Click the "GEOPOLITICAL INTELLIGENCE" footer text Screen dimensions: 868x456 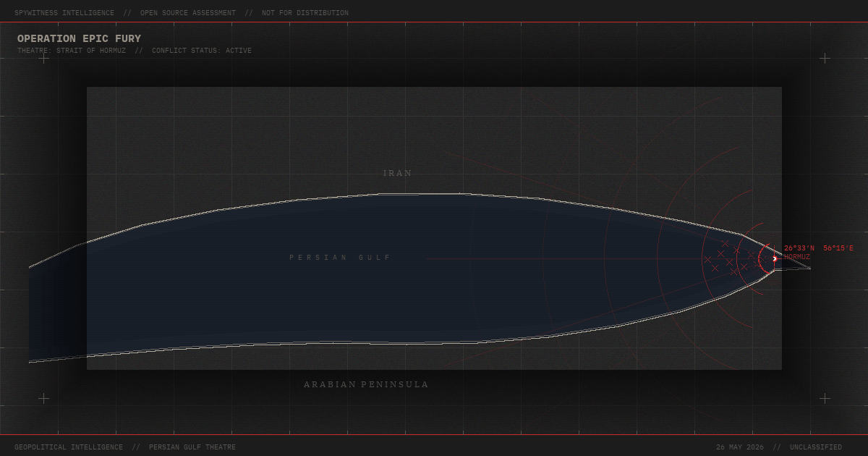click(69, 447)
